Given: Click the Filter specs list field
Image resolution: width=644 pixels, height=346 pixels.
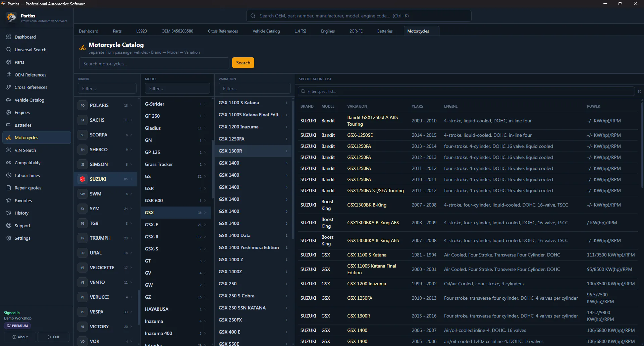Looking at the screenshot, I should tap(466, 91).
